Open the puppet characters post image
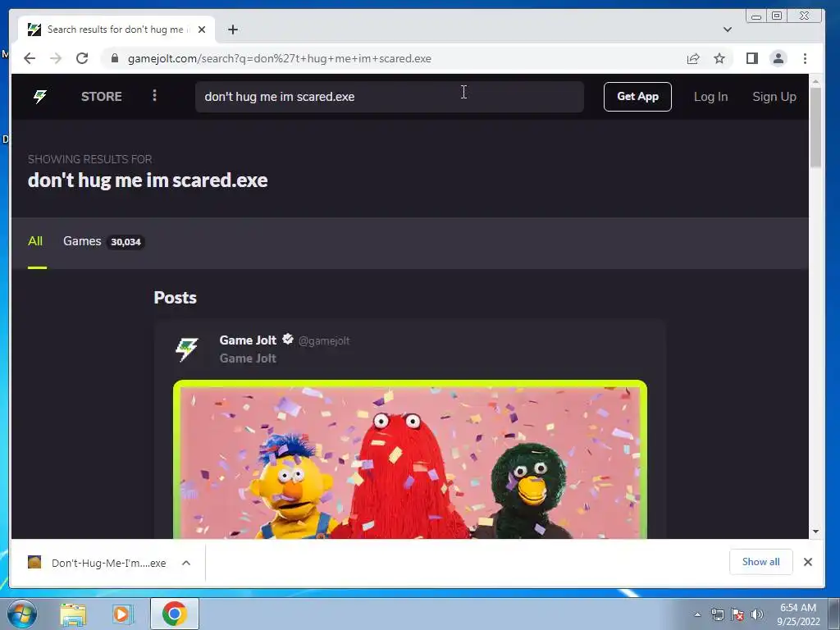The image size is (840, 630). tap(410, 459)
